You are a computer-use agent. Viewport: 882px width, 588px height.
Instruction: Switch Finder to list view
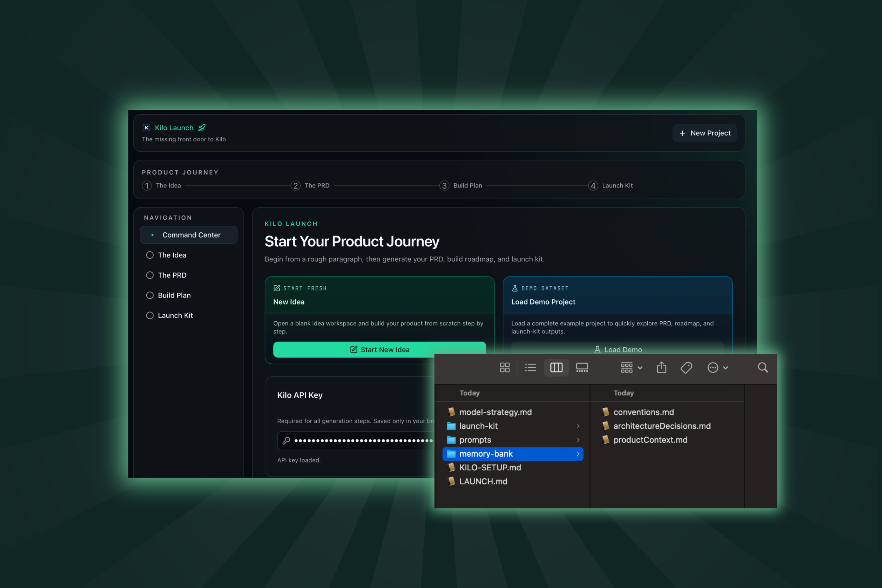(530, 367)
